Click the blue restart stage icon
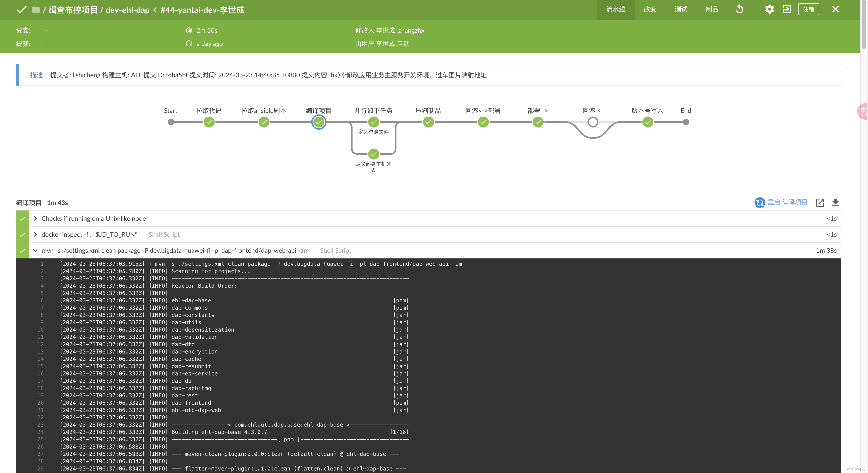Image resolution: width=868 pixels, height=473 pixels. click(x=759, y=202)
